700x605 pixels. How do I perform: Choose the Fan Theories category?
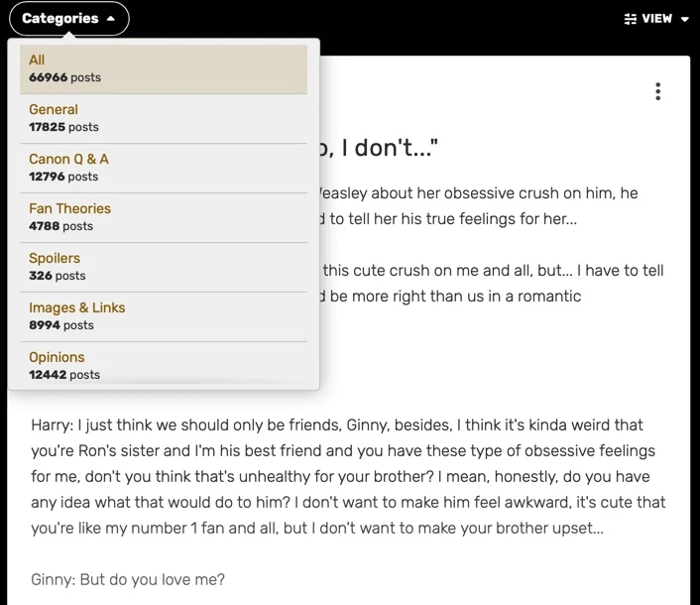pyautogui.click(x=164, y=218)
